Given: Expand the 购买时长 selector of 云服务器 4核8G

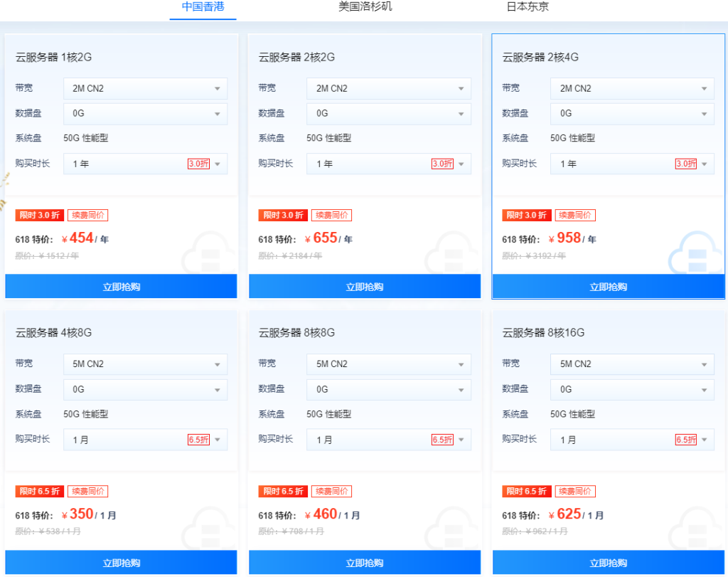Looking at the screenshot, I should pos(145,440).
